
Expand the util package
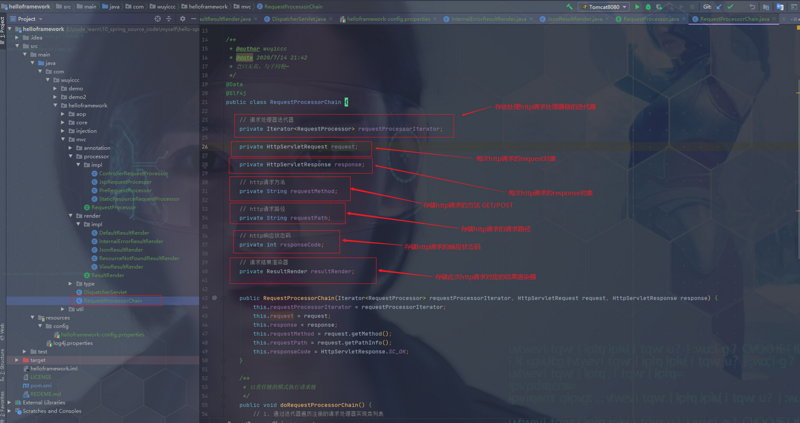pyautogui.click(x=63, y=309)
